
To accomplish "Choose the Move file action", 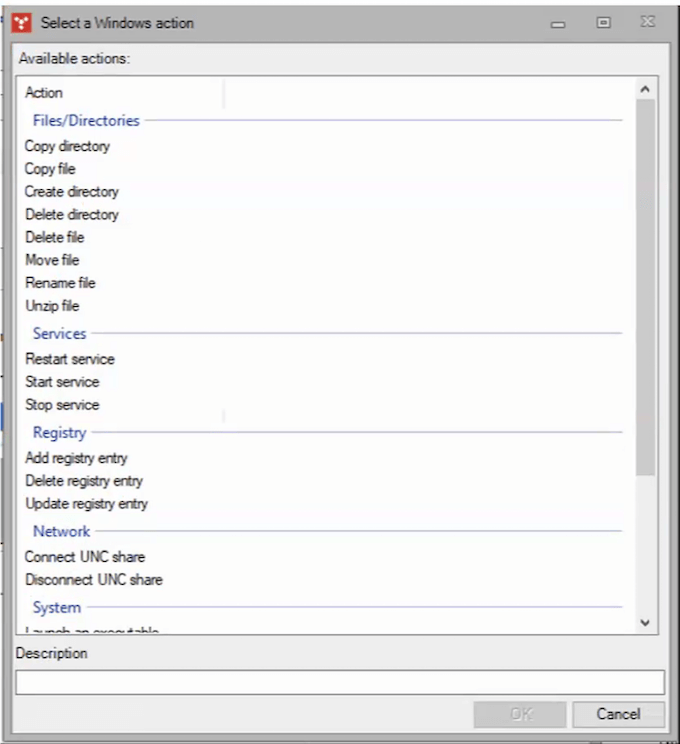I will (x=52, y=260).
